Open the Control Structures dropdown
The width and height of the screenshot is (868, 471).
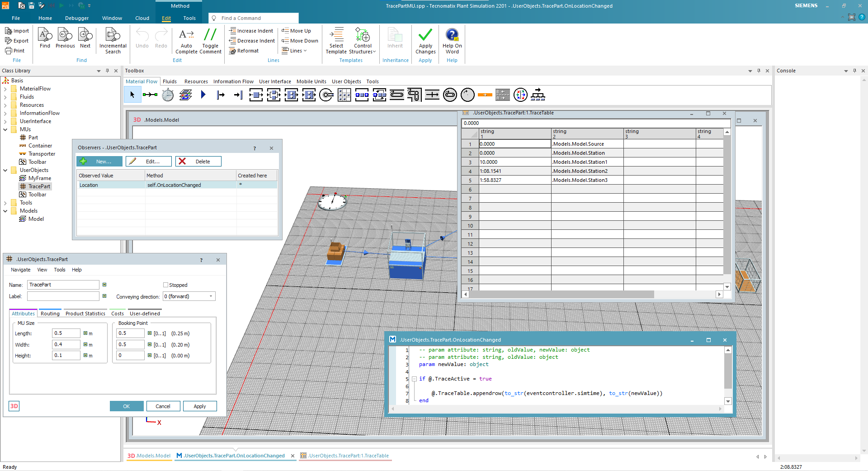pyautogui.click(x=363, y=41)
